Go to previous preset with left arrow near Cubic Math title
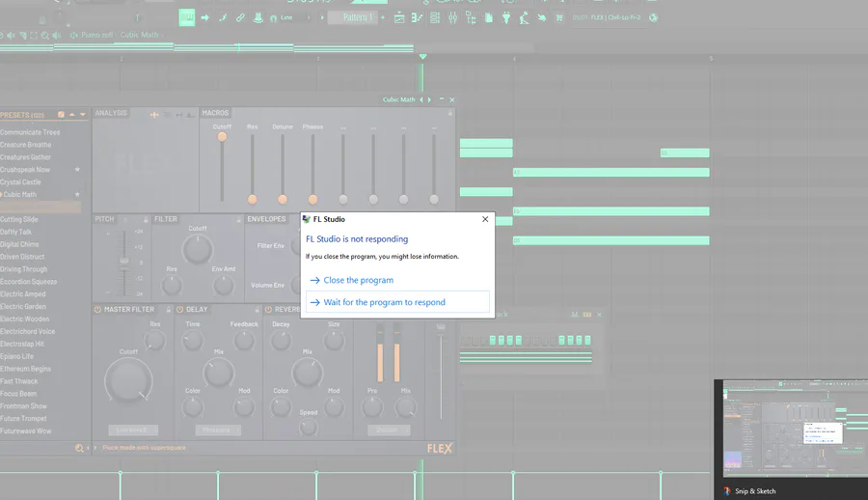This screenshot has width=868, height=500. click(421, 99)
